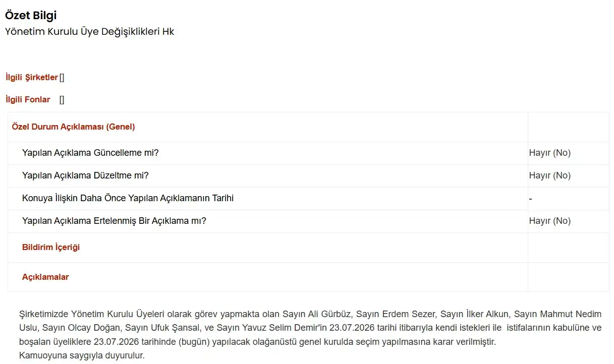
Task: Select the Yönetim Kurulu Üye Değişiklikleri Hk subtitle
Action: click(x=89, y=31)
